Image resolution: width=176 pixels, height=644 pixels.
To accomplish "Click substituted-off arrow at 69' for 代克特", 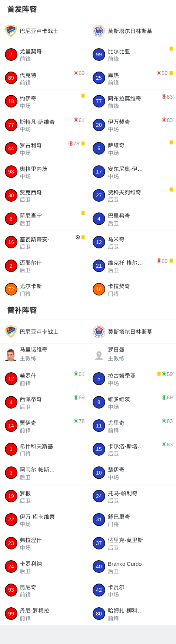I will (76, 73).
